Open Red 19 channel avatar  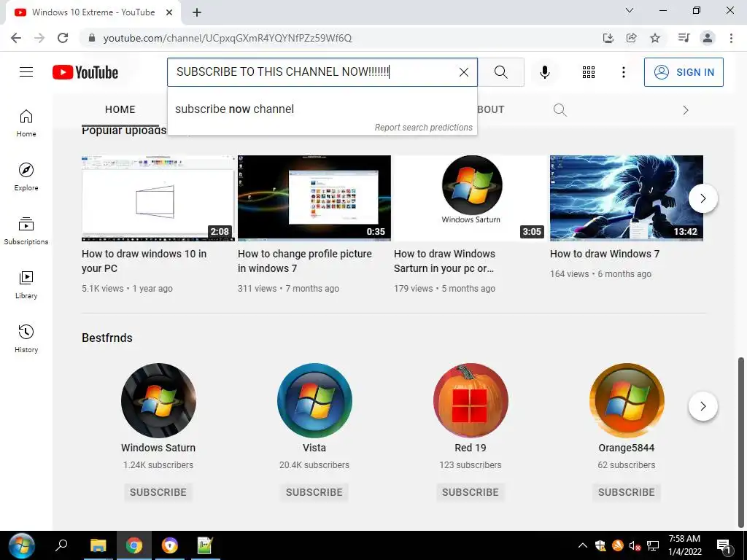pyautogui.click(x=471, y=400)
